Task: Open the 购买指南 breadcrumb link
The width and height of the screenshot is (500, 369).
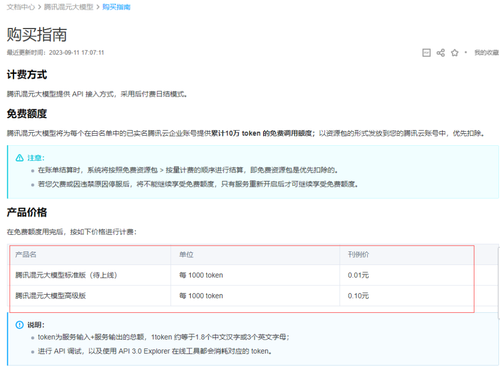Action: (x=116, y=7)
